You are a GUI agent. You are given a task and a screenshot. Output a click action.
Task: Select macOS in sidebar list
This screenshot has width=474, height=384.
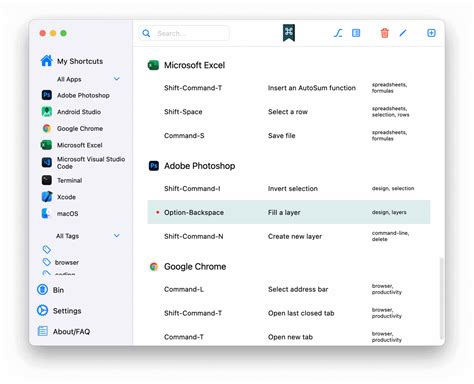pos(67,214)
